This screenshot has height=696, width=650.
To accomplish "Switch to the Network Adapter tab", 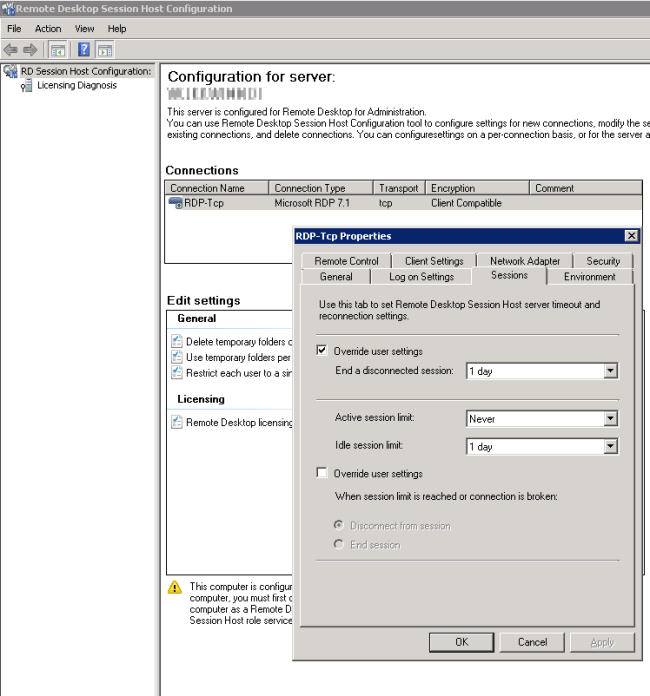I will tap(525, 261).
